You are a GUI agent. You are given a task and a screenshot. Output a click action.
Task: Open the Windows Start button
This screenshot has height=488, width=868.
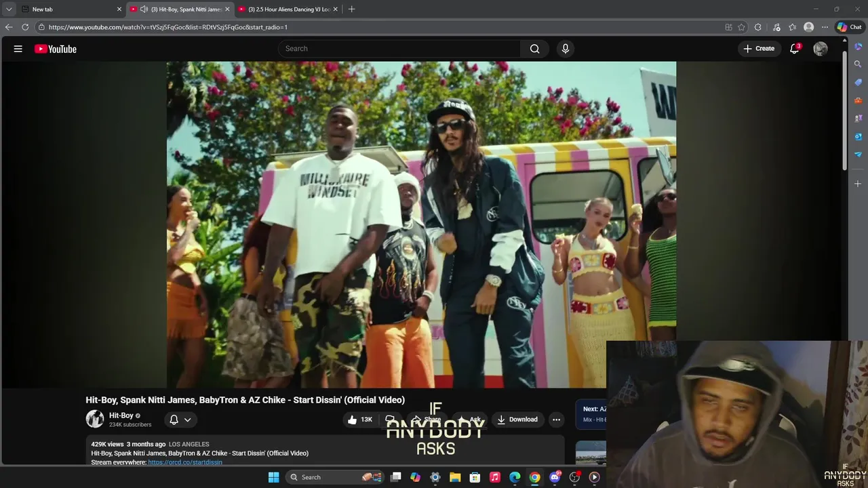click(273, 477)
